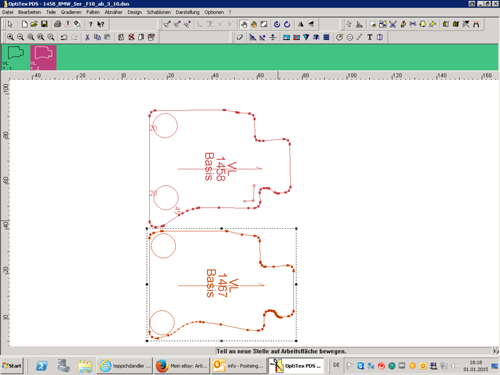Save the design with the floppy disk icon
The width and height of the screenshot is (500, 375).
(x=44, y=24)
